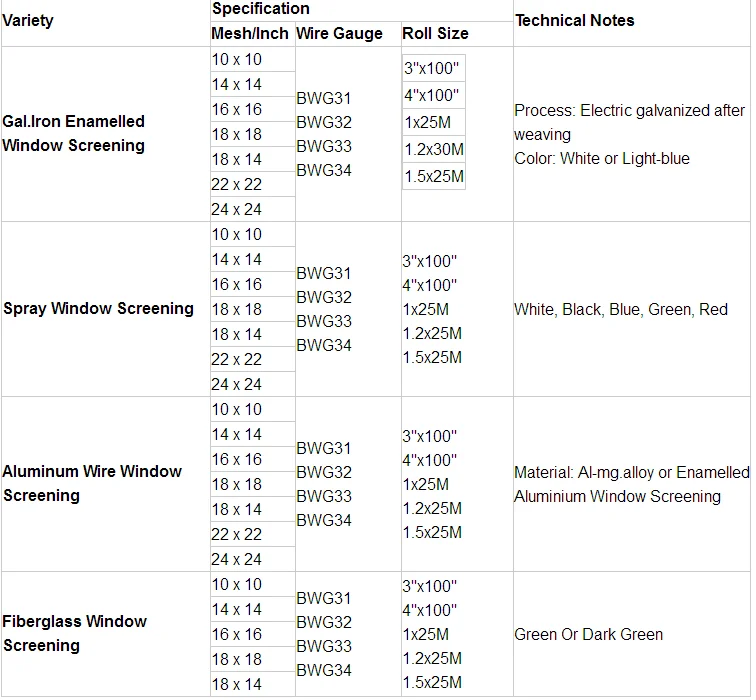Select 10 x 10 mesh in Aluminum row
Viewport: 756px width, 700px height.
click(237, 409)
